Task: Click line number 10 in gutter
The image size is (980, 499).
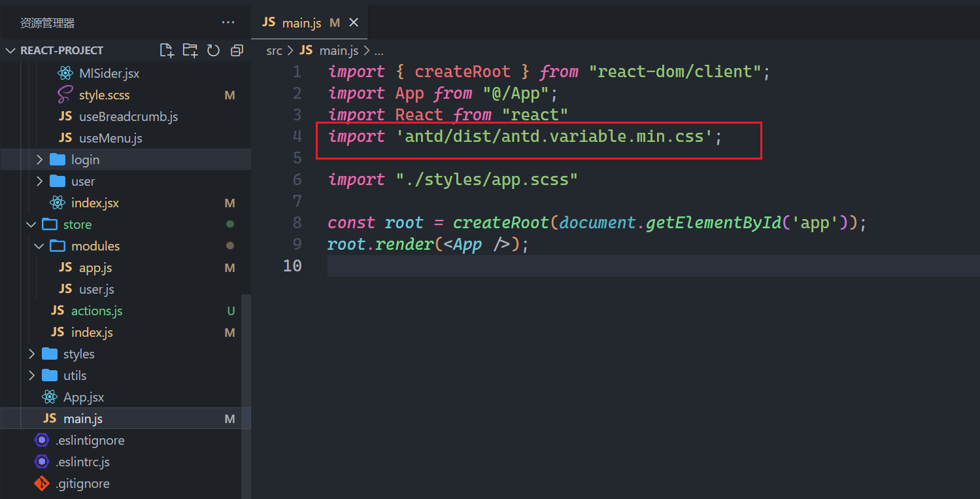Action: tap(293, 266)
